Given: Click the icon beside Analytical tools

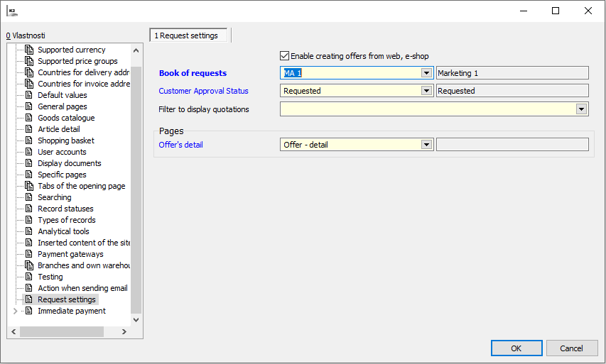Looking at the screenshot, I should click(29, 231).
